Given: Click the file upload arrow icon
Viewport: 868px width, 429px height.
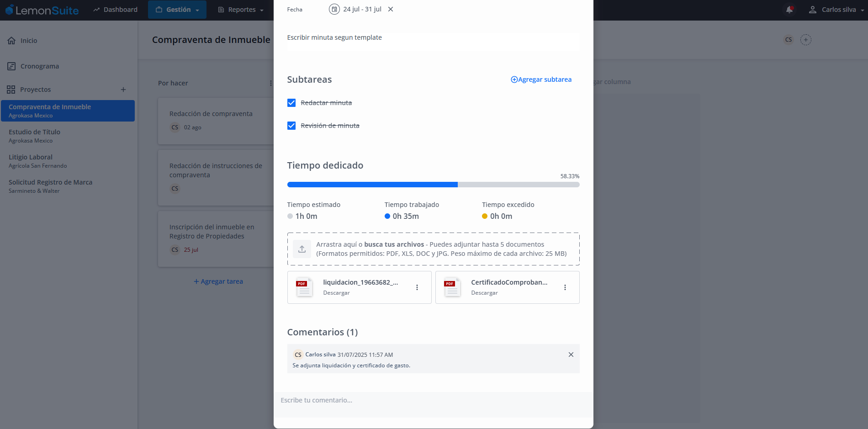Looking at the screenshot, I should [302, 249].
